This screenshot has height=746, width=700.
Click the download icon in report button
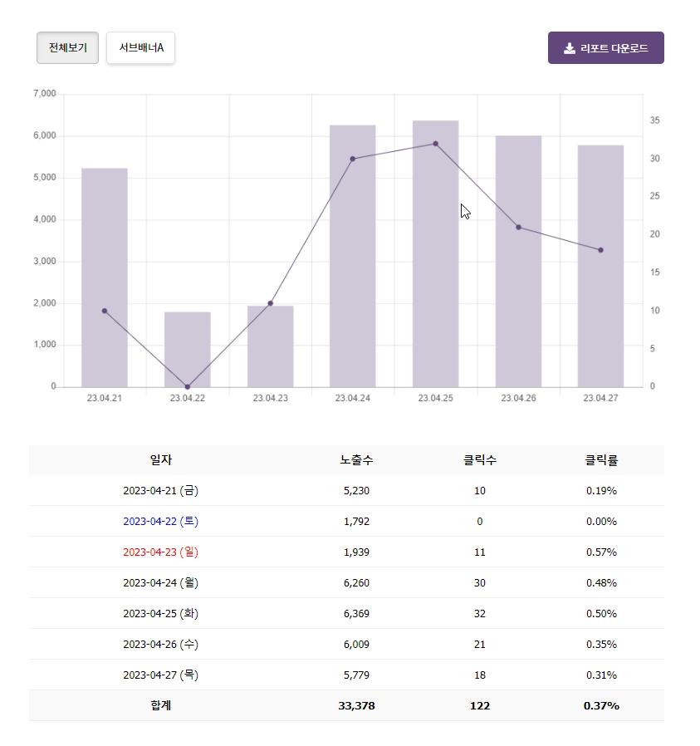[x=570, y=48]
